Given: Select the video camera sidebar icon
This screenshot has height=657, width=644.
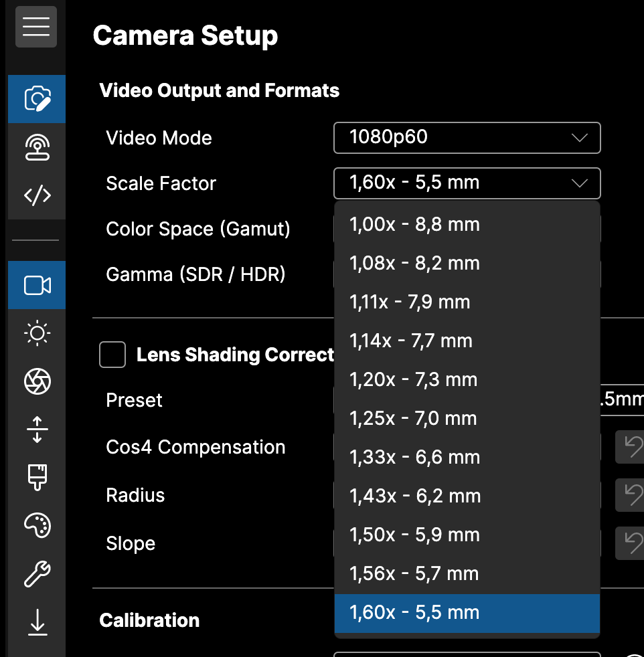Looking at the screenshot, I should 37,286.
